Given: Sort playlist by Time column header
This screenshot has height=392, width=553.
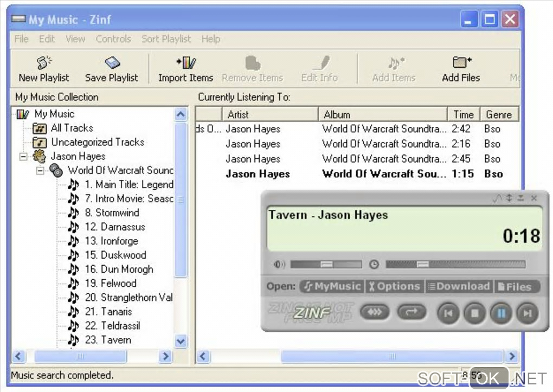Looking at the screenshot, I should [464, 114].
